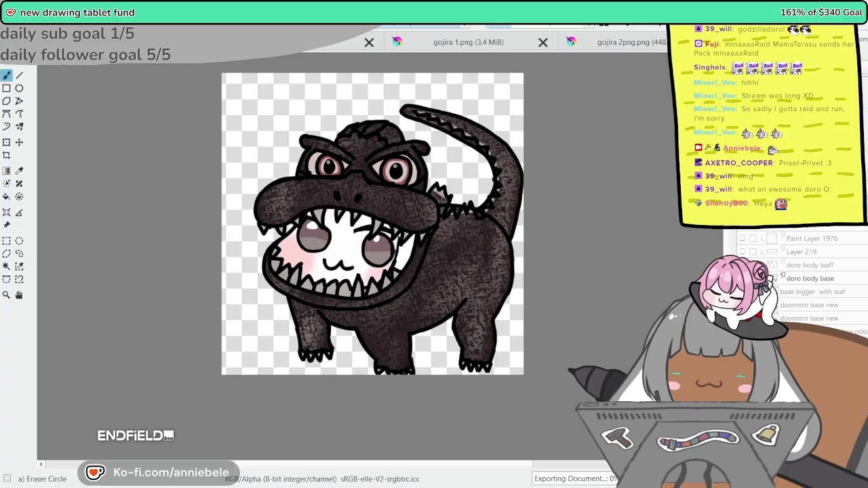Select the Polyline tool
Viewport: 868px width, 488px height.
[x=19, y=101]
